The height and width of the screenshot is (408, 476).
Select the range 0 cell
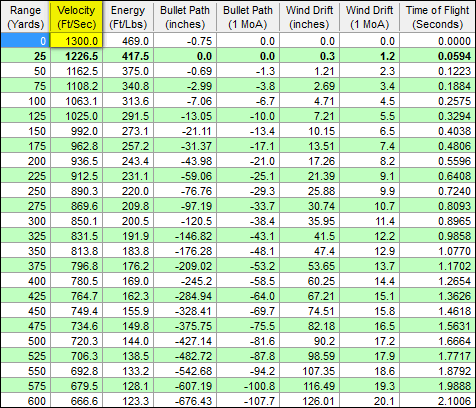25,41
